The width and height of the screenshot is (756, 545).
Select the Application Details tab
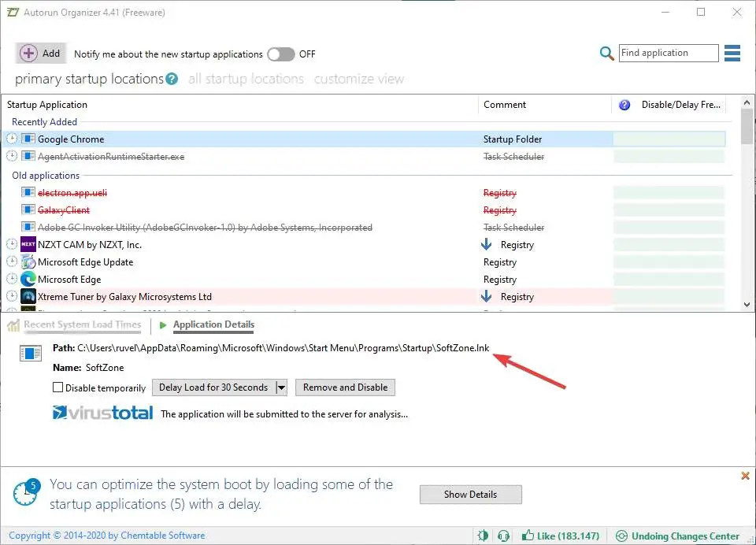point(213,324)
